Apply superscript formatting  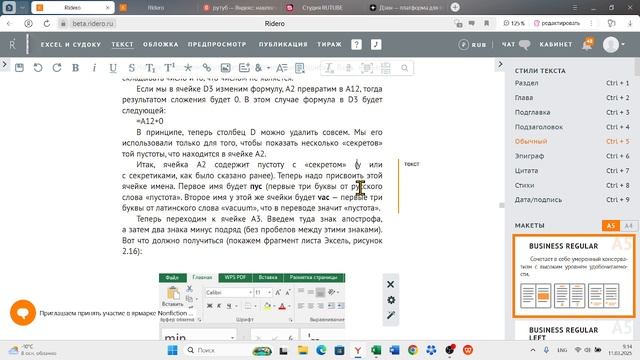point(169,68)
